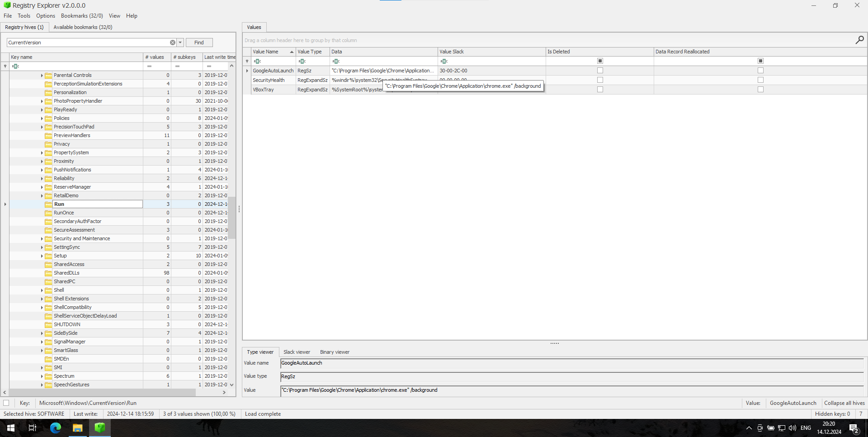
Task: Open the search magnifier in Values panel
Action: pos(859,40)
